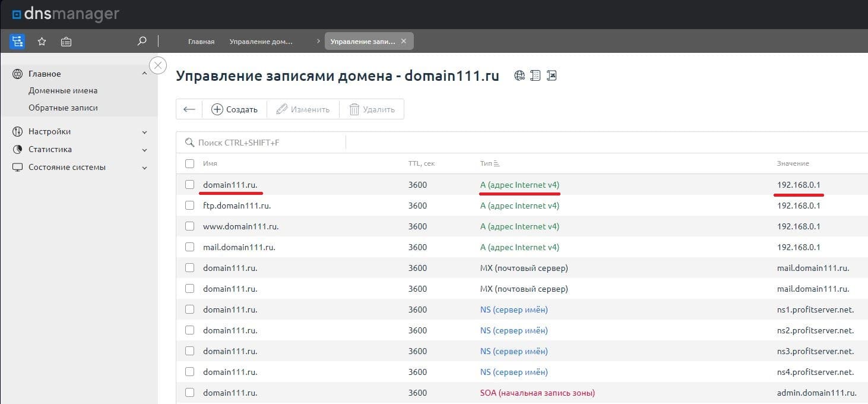The width and height of the screenshot is (868, 404).
Task: Click the Статистика section icon
Action: click(x=17, y=149)
